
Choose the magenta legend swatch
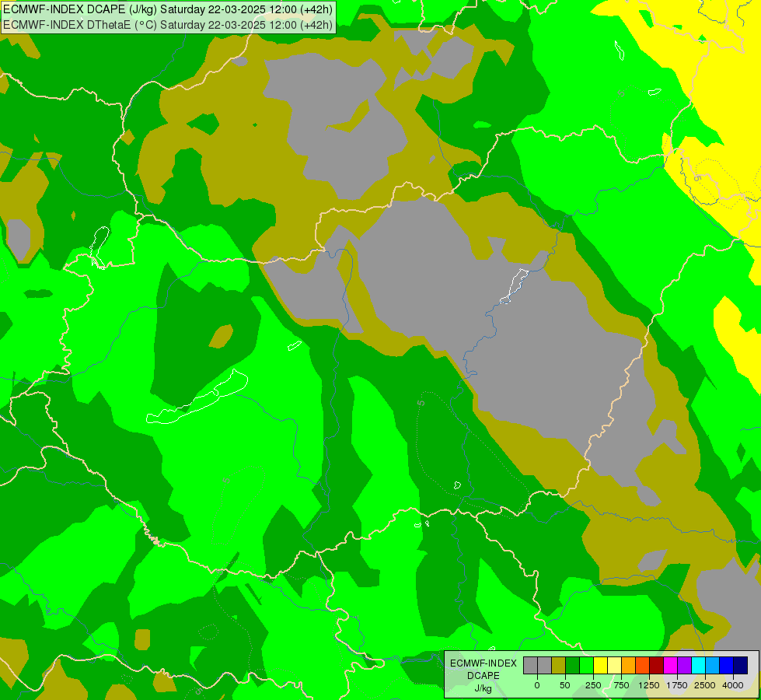coord(671,665)
